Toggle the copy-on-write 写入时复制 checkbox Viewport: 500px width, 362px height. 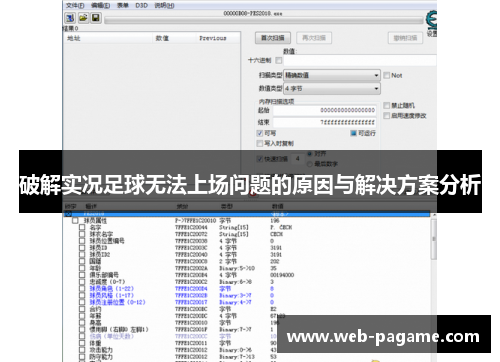click(260, 143)
